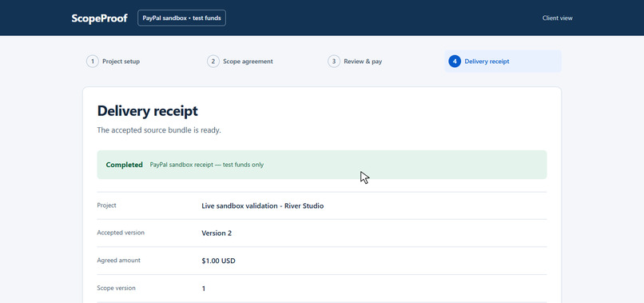Click the Agreed amount label
Image resolution: width=644 pixels, height=303 pixels.
(x=119, y=261)
